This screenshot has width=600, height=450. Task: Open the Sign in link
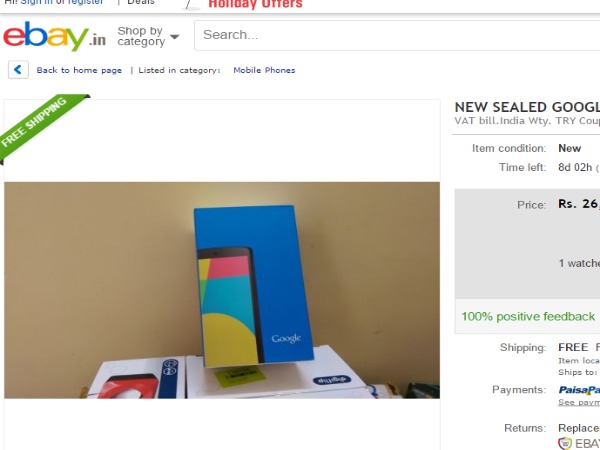pyautogui.click(x=36, y=2)
